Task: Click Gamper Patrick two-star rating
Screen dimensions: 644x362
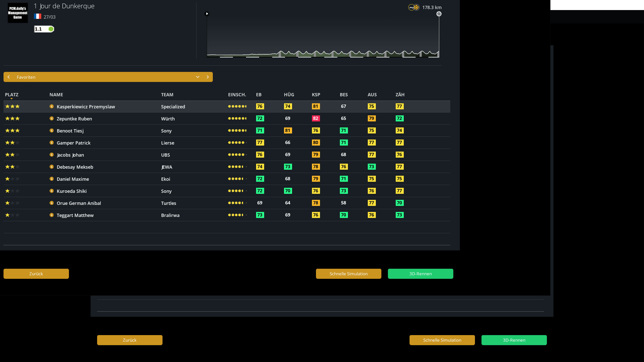Action: [12, 143]
